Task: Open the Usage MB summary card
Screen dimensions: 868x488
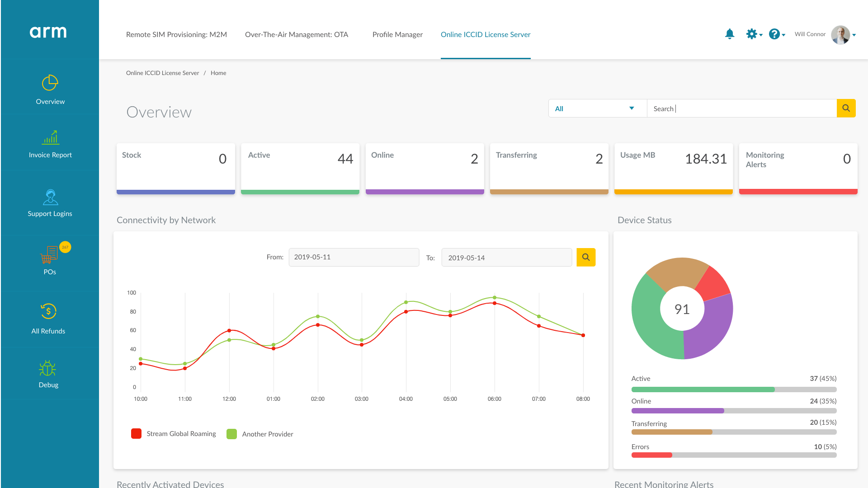Action: 674,169
